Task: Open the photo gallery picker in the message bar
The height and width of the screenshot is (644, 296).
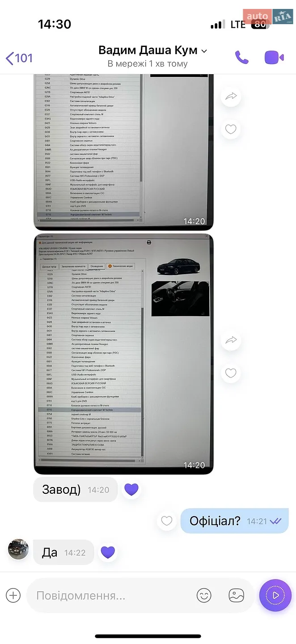Action: coord(236,595)
